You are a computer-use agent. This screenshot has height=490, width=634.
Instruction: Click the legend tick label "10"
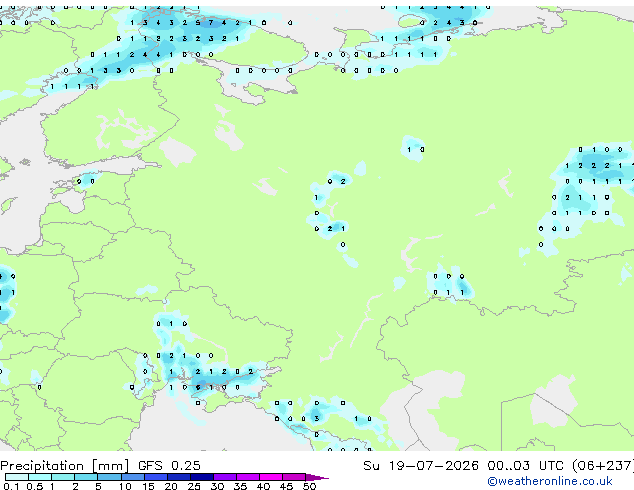pos(125,486)
